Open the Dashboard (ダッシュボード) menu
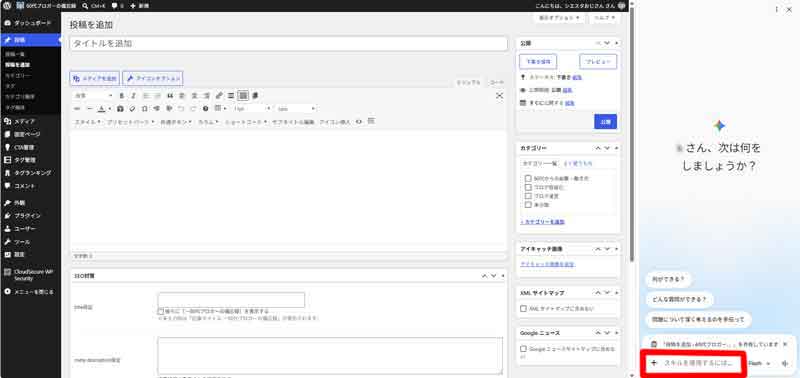The width and height of the screenshot is (800, 378). coord(31,23)
